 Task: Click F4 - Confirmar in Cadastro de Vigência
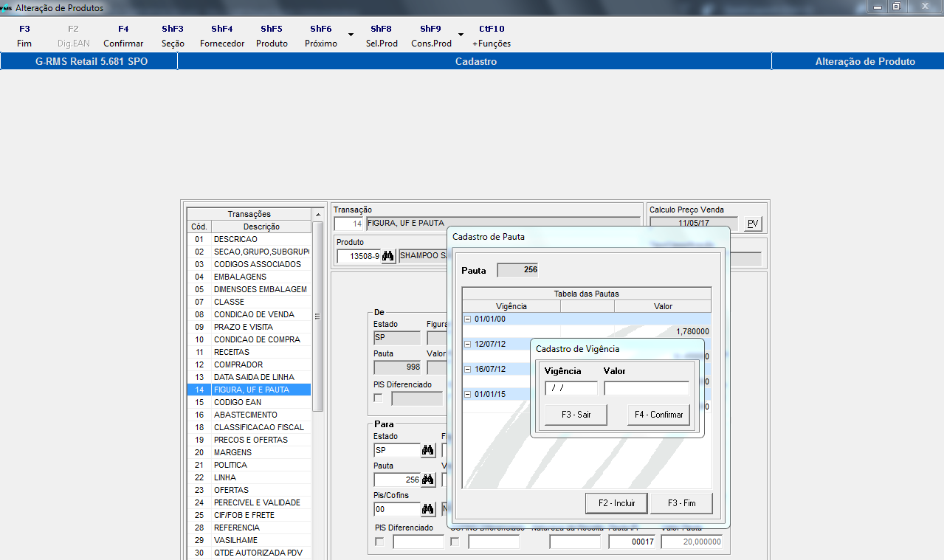coord(658,415)
